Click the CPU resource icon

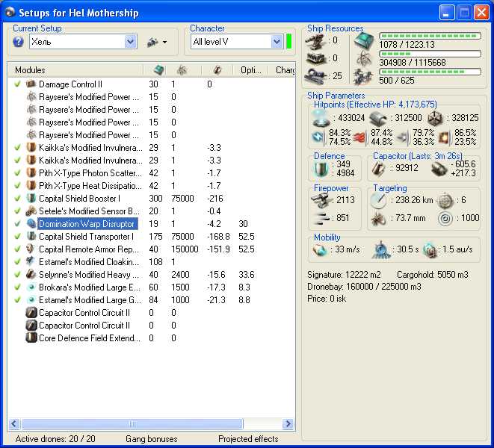pos(364,40)
